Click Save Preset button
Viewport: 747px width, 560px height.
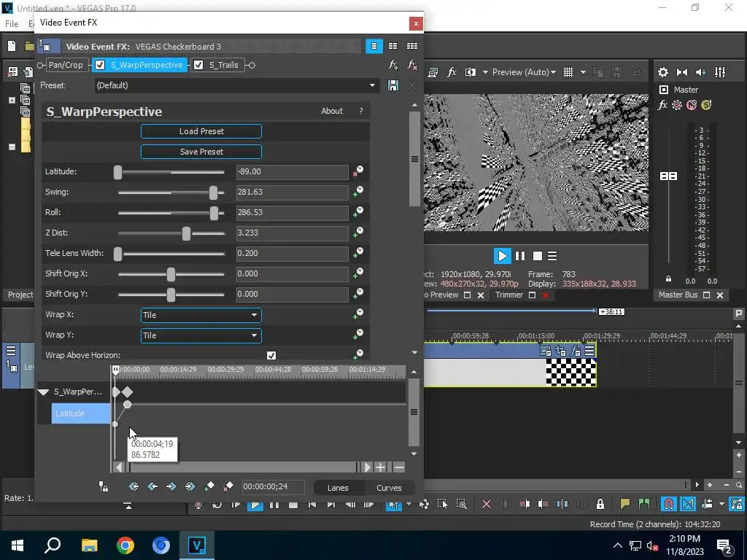[x=201, y=152]
